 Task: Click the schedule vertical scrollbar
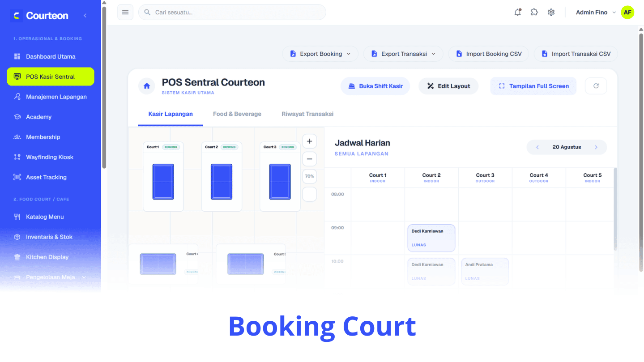(615, 209)
